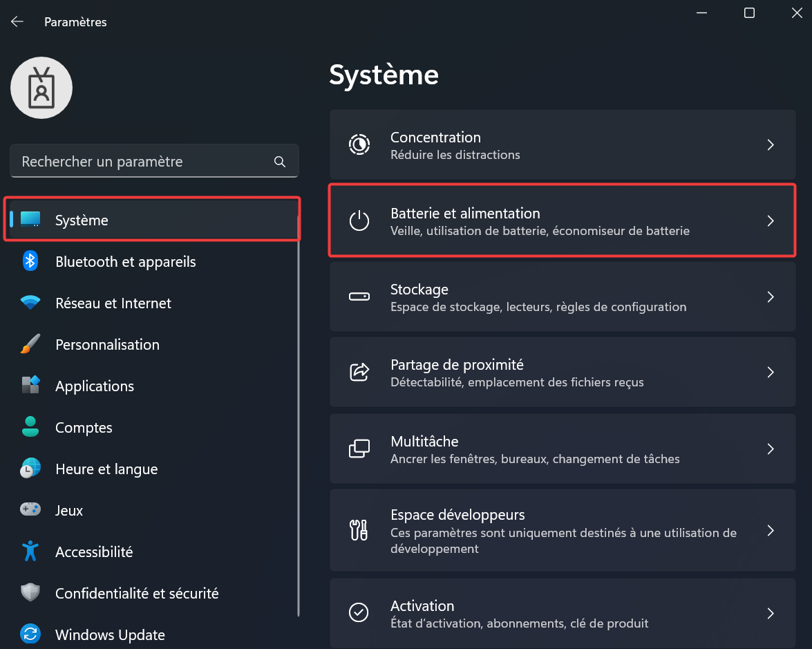The image size is (812, 649).
Task: Open the Personnalisation category
Action: click(x=107, y=344)
